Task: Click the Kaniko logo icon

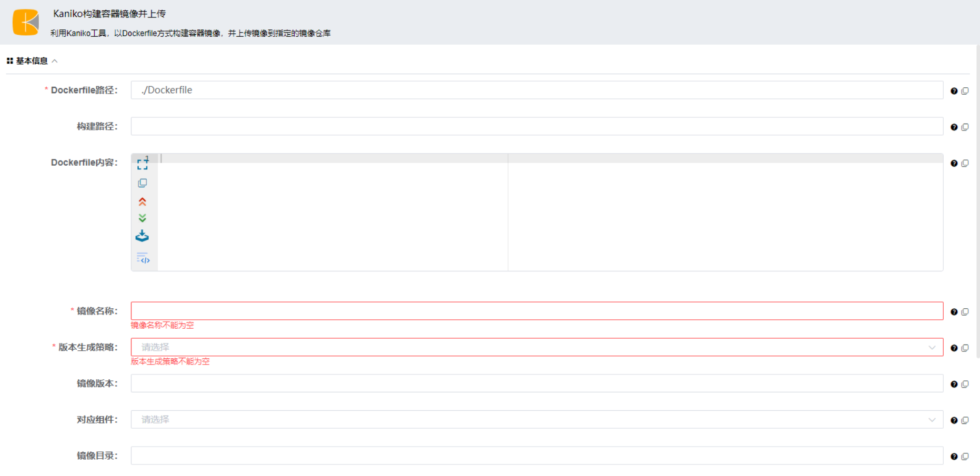Action: [x=26, y=22]
